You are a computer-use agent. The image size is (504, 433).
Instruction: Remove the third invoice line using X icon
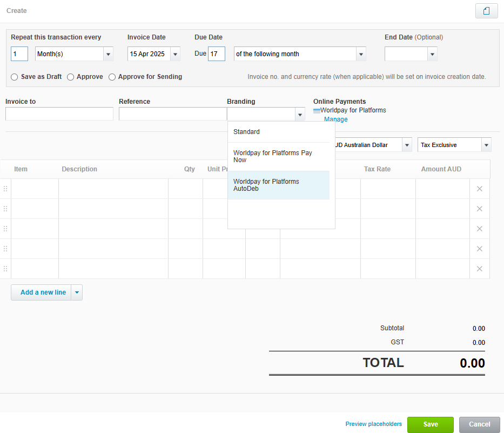pos(479,229)
